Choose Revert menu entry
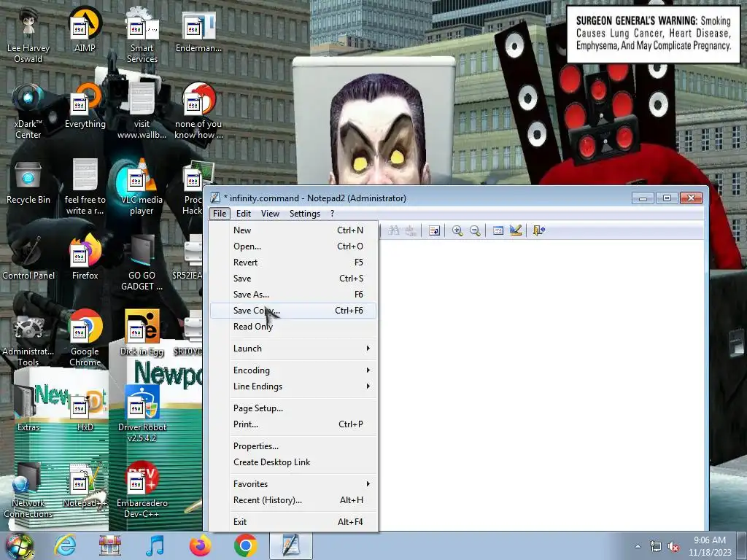Viewport: 747px width, 560px height. (293, 262)
